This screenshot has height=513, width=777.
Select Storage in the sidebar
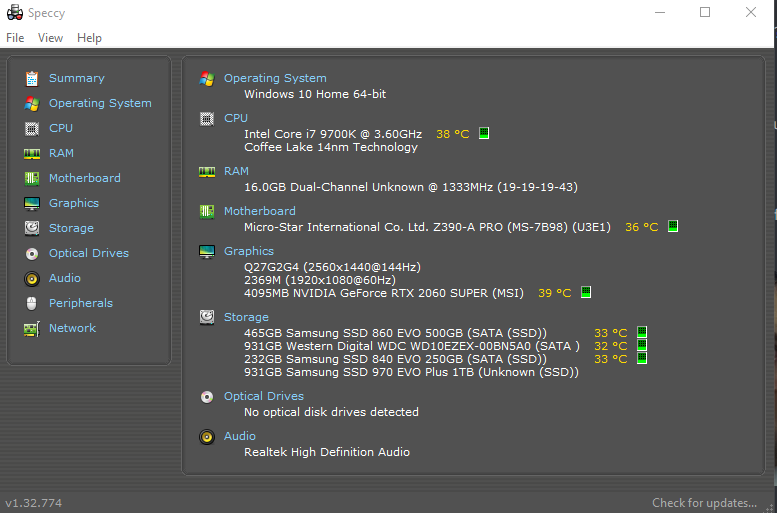[71, 228]
